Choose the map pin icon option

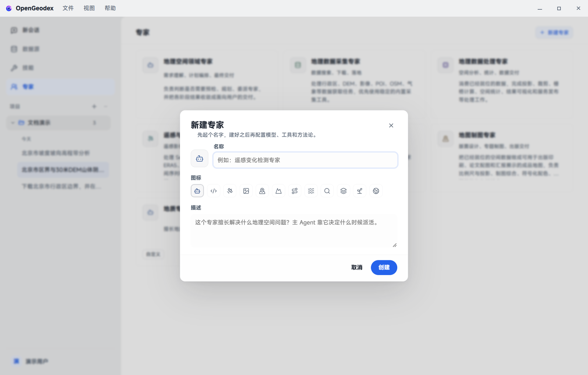coord(262,191)
